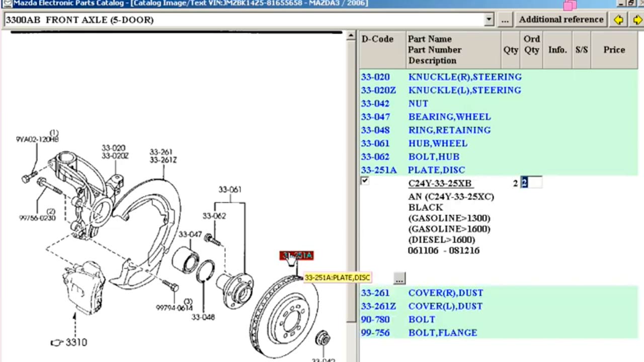Go to the previous catalog page arrow
The image size is (644, 362).
tap(618, 20)
